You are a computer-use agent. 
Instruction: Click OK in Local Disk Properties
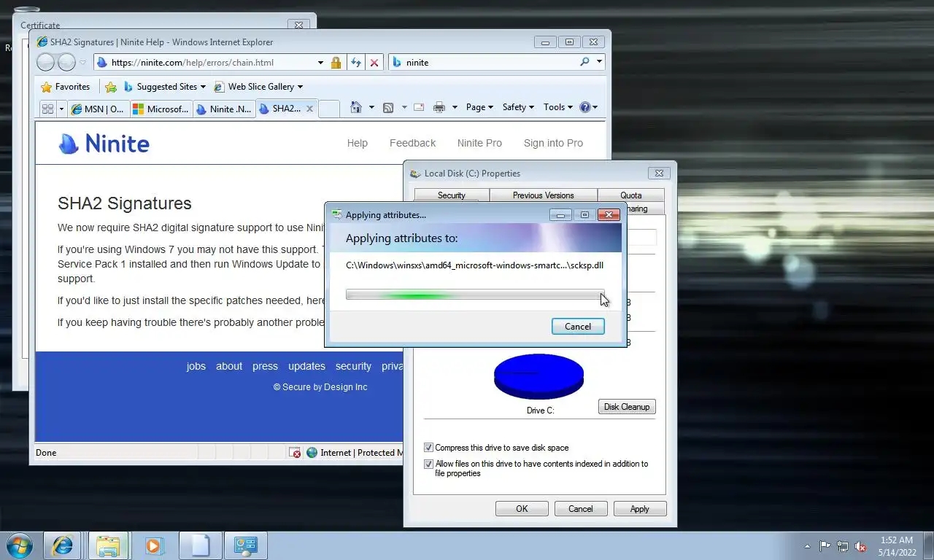tap(522, 509)
